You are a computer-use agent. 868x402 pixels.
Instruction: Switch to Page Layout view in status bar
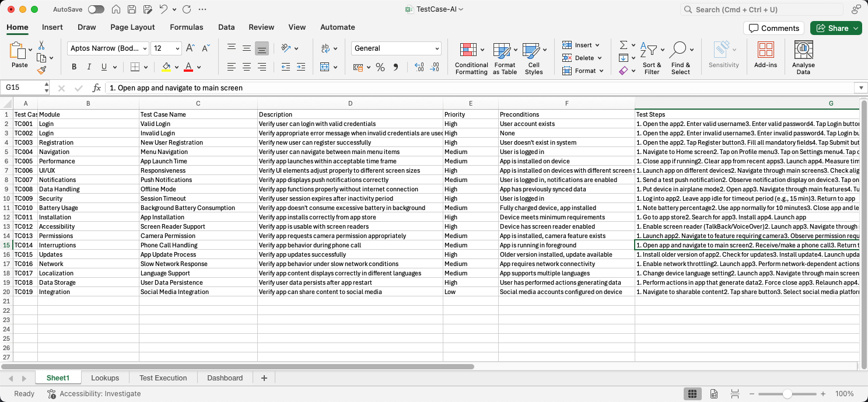pyautogui.click(x=713, y=394)
